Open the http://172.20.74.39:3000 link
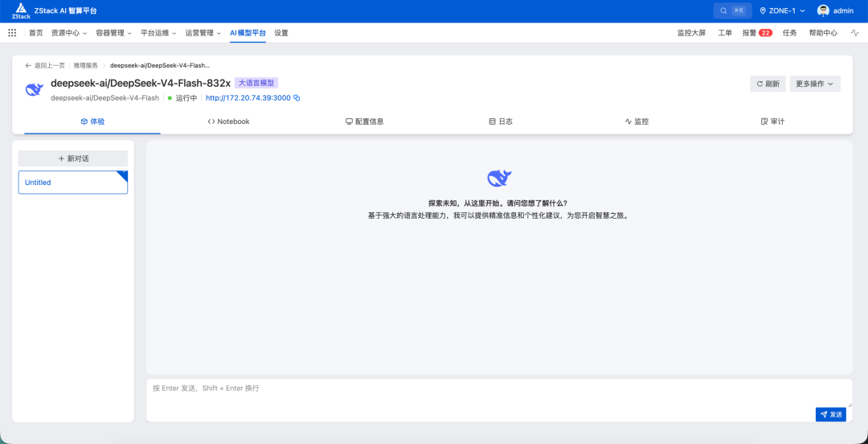 pyautogui.click(x=248, y=98)
